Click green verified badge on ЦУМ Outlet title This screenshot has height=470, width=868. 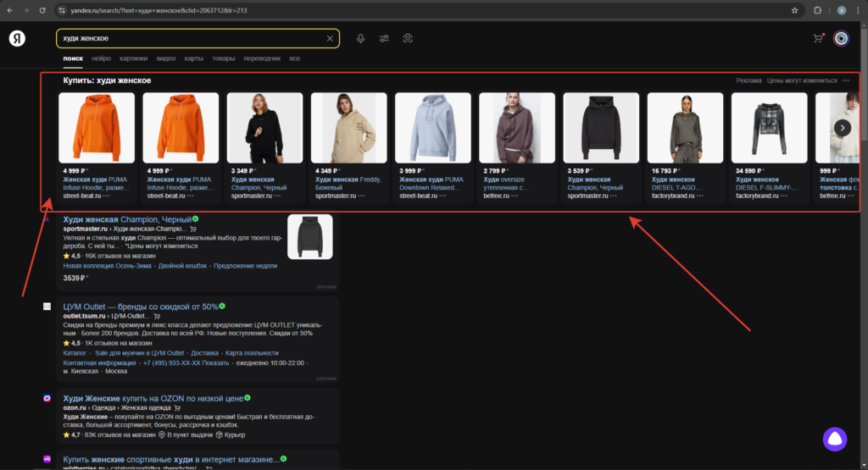(222, 306)
